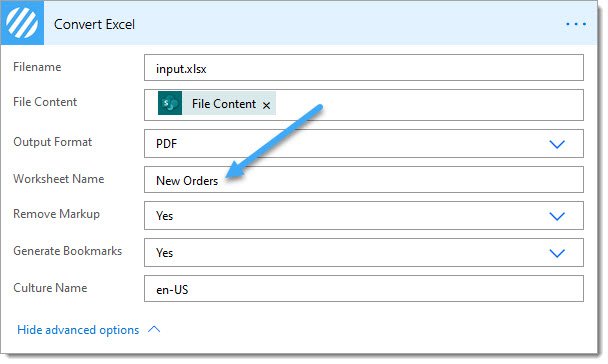
Task: Hide advanced options link
Action: coord(78,330)
